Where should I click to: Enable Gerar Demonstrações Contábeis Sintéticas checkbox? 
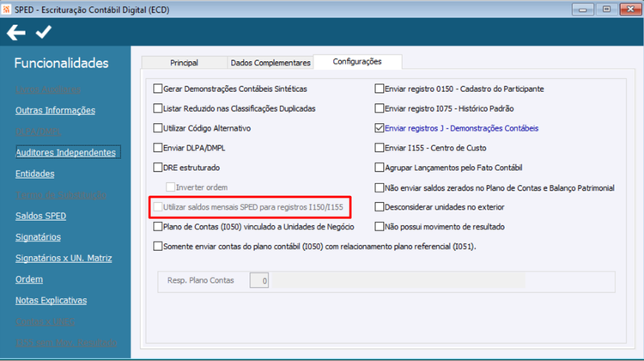click(x=158, y=89)
